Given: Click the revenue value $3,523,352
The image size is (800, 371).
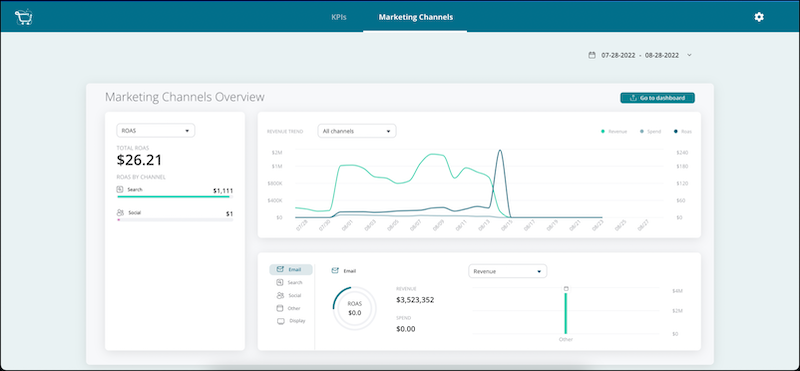Looking at the screenshot, I should tap(415, 300).
